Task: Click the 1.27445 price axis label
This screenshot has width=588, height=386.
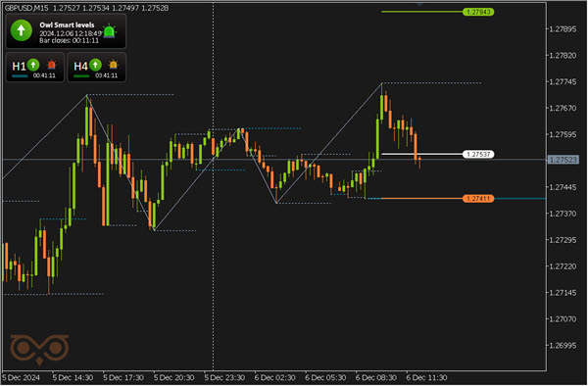Action: tap(563, 187)
